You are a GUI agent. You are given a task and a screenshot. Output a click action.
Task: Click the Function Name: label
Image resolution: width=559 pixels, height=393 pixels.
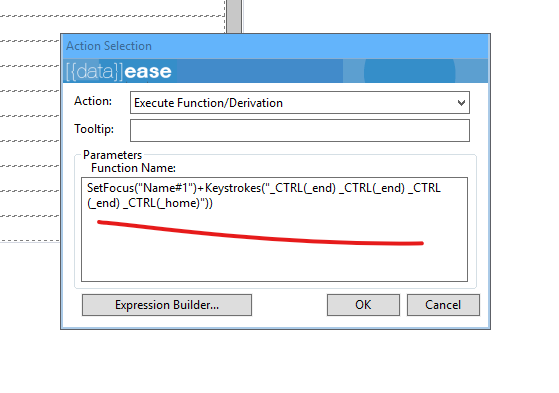coord(133,168)
